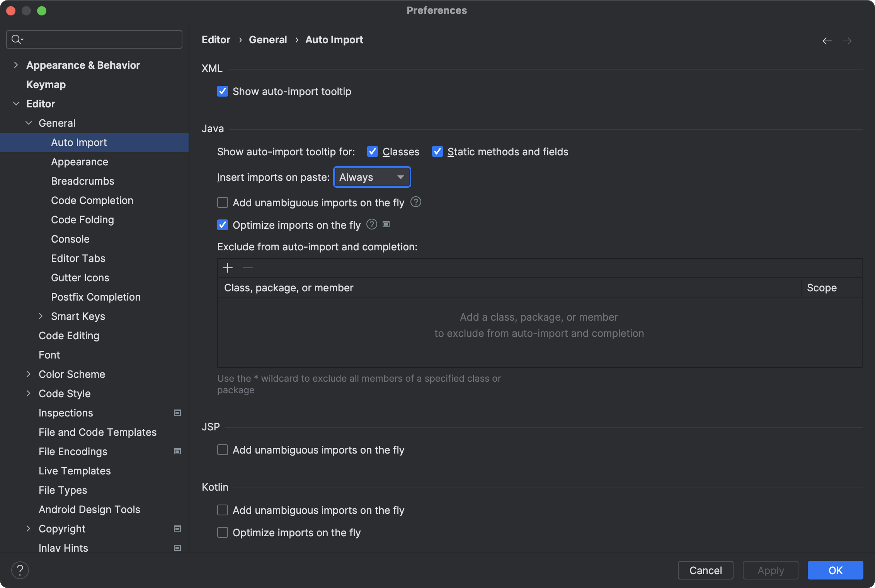
Task: Expand the Smart Keys tree node
Action: pyautogui.click(x=41, y=316)
